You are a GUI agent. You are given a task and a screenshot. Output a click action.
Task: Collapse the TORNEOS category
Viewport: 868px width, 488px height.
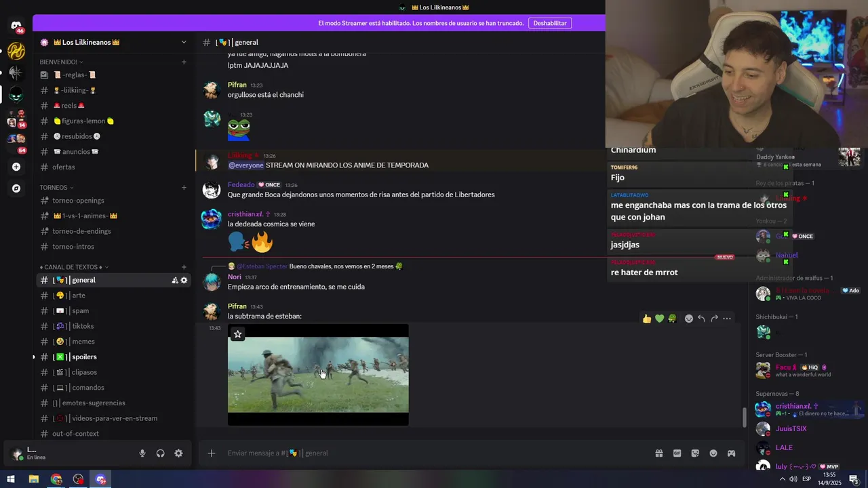(56, 187)
